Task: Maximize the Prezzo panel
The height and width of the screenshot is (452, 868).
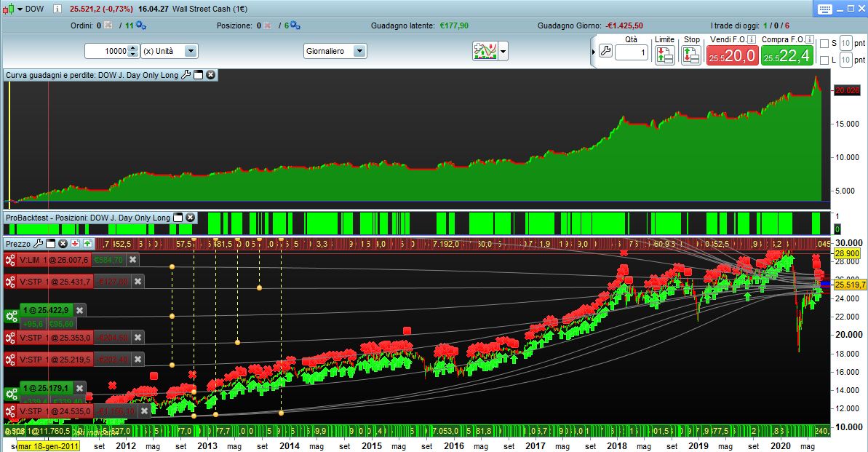Action: (x=50, y=244)
